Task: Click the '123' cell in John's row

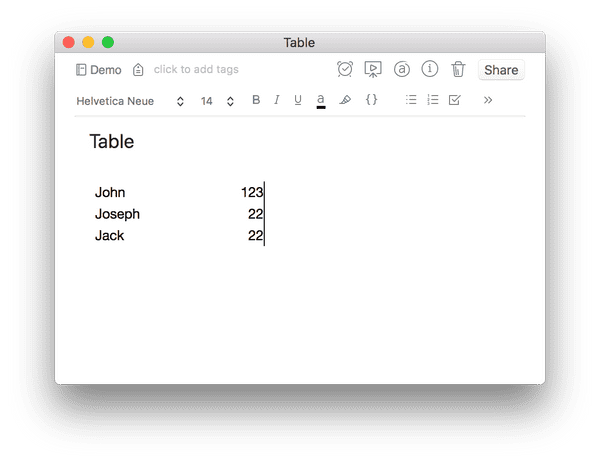Action: pos(252,192)
